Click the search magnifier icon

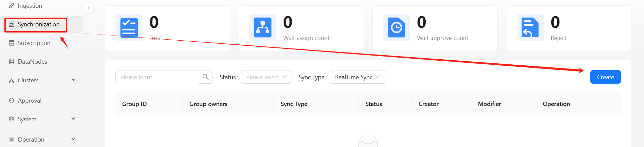click(206, 77)
